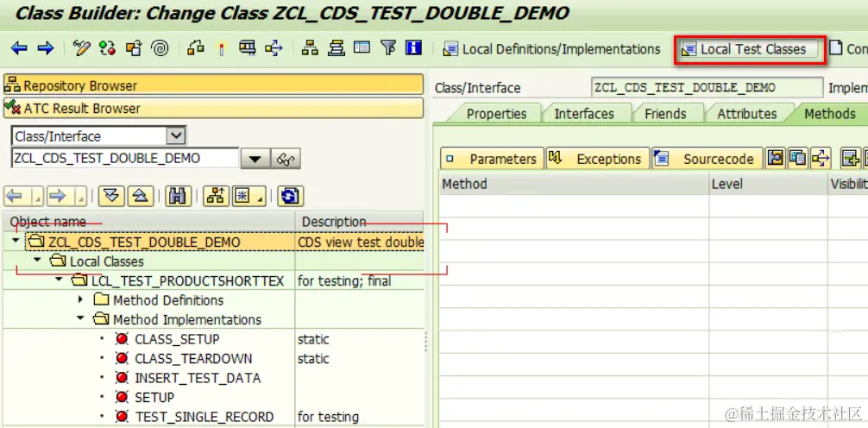
Task: Click the Test/Execute monitor icon
Action: (248, 48)
